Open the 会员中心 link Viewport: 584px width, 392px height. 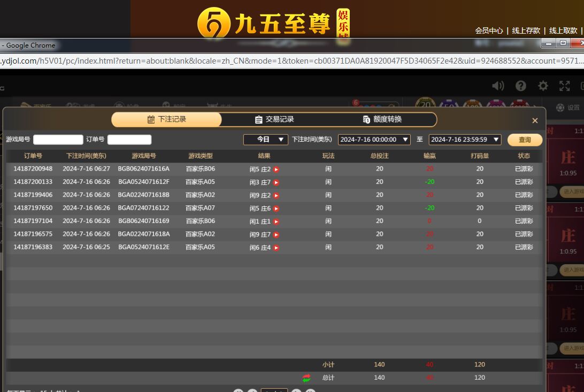(489, 30)
